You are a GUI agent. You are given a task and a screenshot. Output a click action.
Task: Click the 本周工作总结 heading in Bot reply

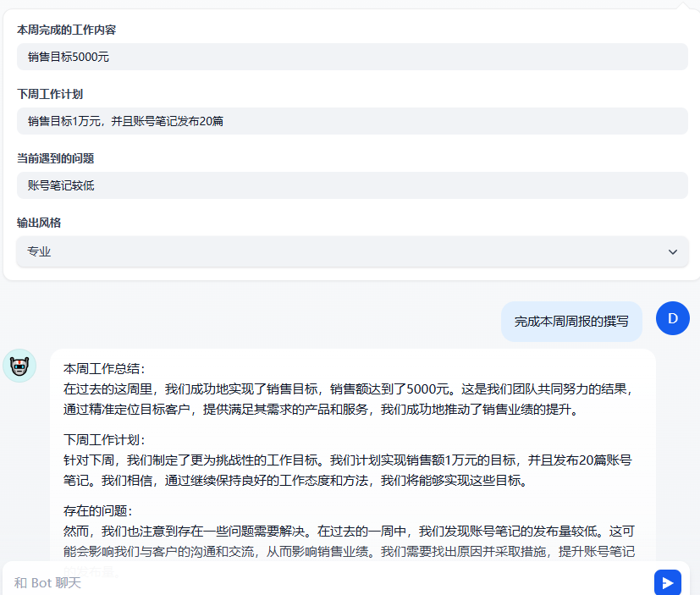point(104,369)
